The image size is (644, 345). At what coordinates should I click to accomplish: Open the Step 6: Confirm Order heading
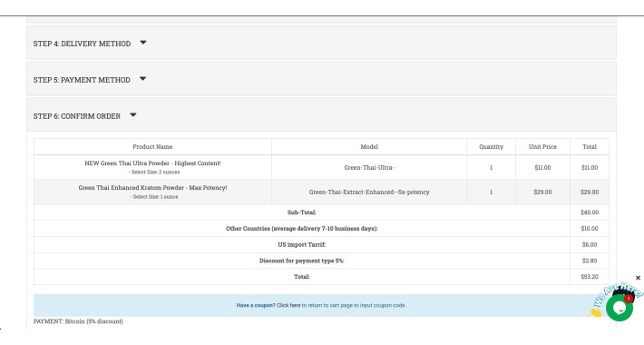pos(77,116)
